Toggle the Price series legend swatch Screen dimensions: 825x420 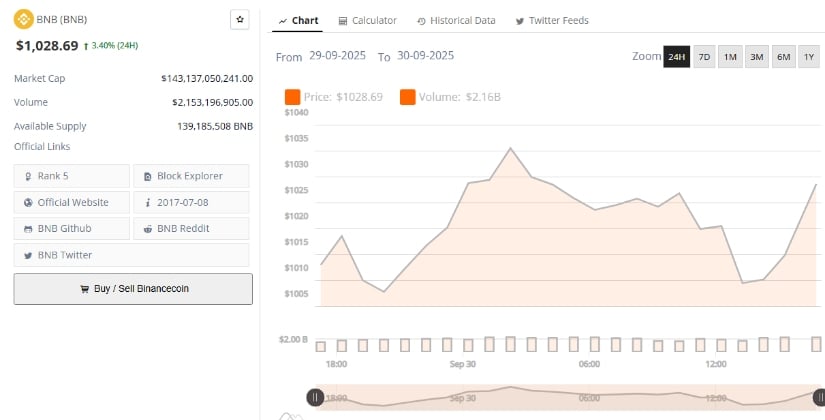tap(292, 97)
